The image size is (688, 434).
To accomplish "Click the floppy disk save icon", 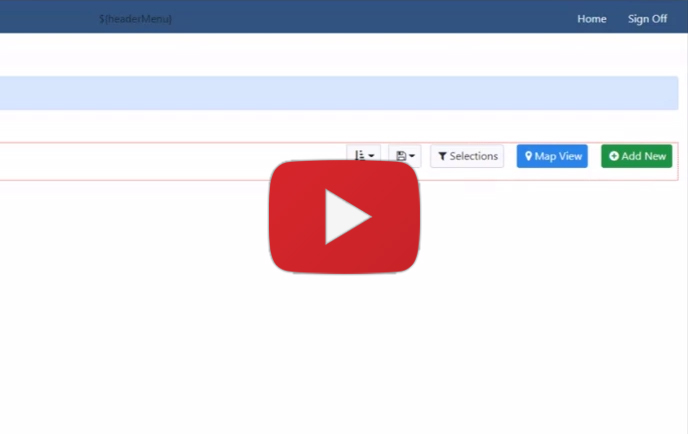I will pyautogui.click(x=400, y=156).
